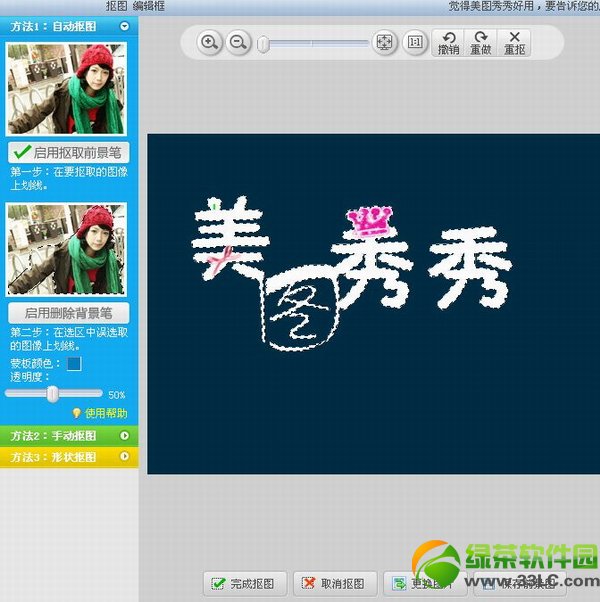The image size is (600, 602).
Task: Expand the 方法2：手动抠图 section
Action: [124, 435]
